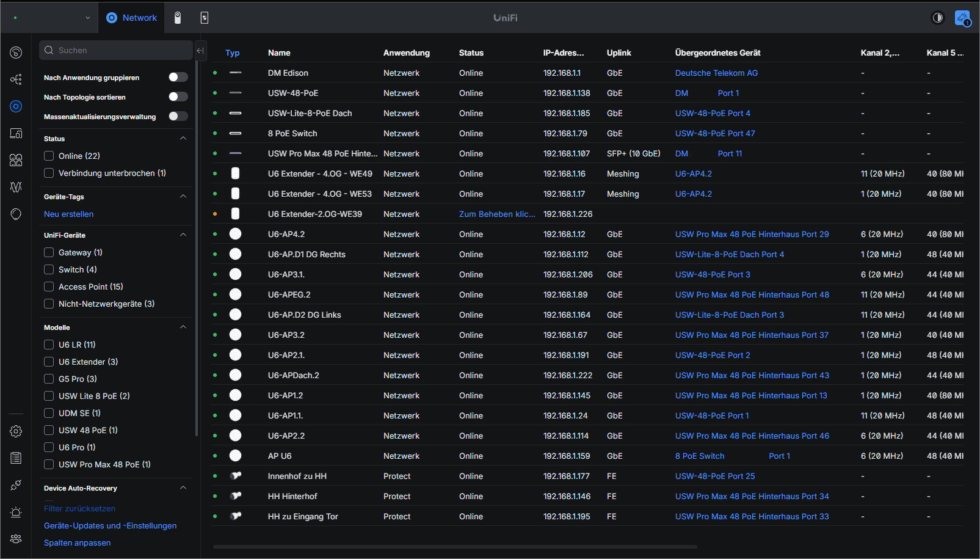Turn on Massenaktualisierungsverwaltung toggle
The image size is (980, 559).
point(178,116)
